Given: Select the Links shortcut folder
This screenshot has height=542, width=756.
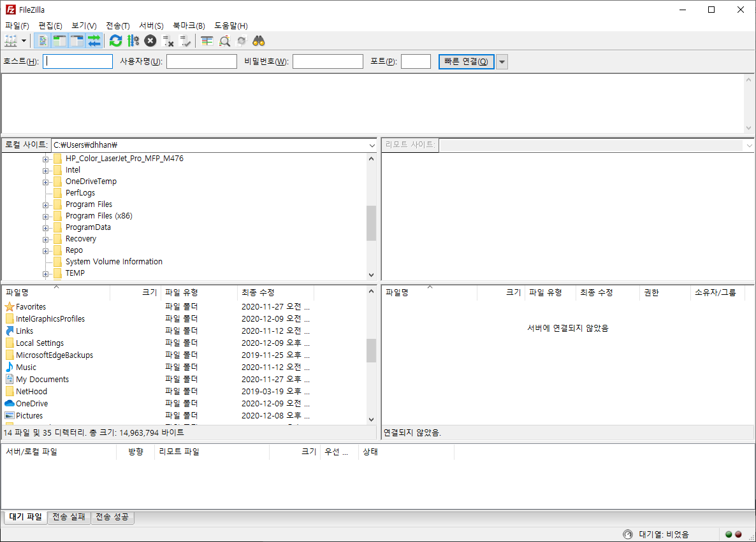Looking at the screenshot, I should pos(24,331).
